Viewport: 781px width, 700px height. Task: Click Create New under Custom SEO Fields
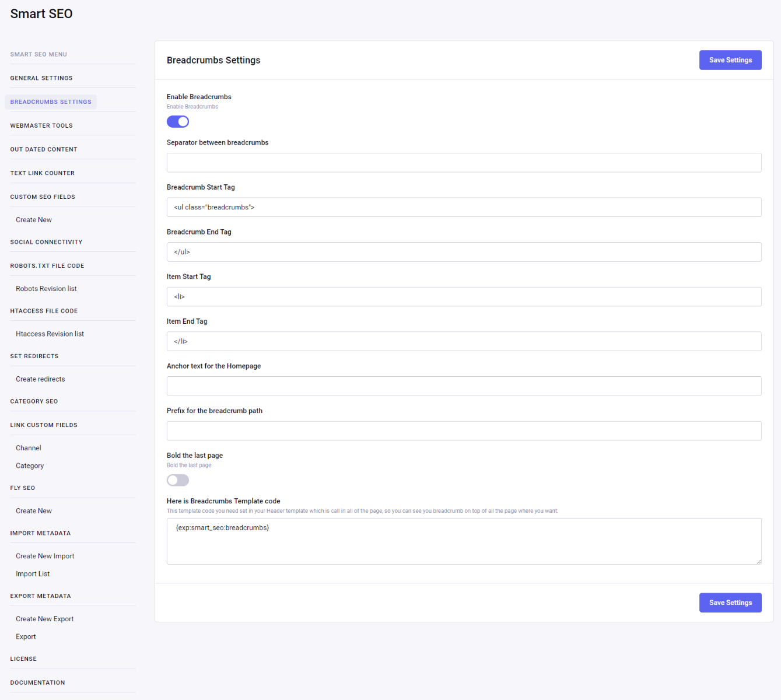pyautogui.click(x=34, y=220)
